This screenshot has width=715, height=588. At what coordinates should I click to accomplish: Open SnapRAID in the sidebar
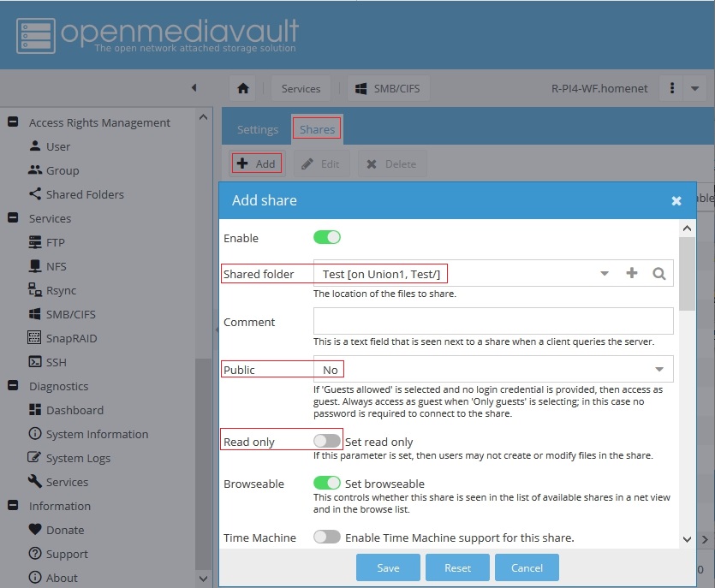pyautogui.click(x=70, y=338)
